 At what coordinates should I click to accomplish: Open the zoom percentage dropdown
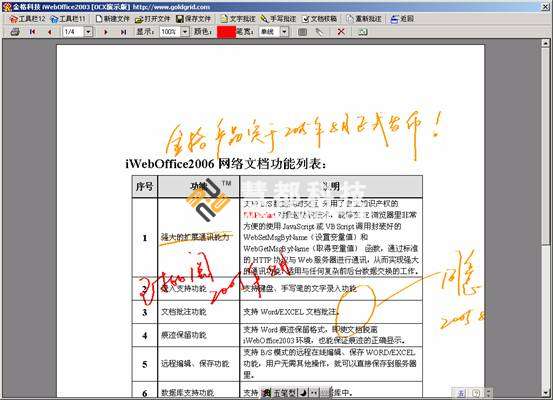tap(185, 32)
